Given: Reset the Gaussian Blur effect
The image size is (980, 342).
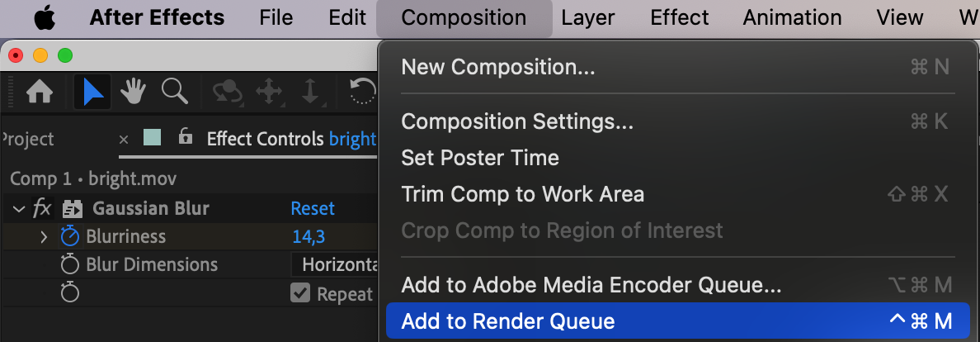Looking at the screenshot, I should 313,208.
